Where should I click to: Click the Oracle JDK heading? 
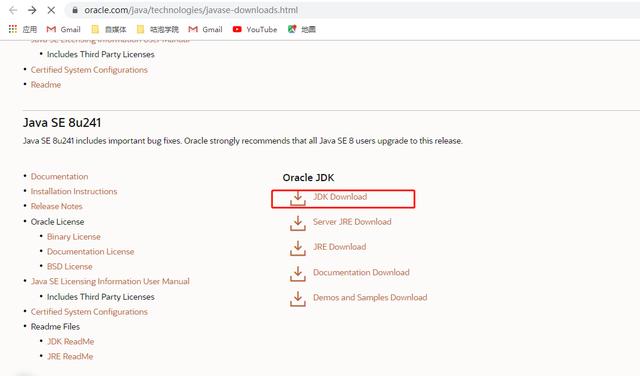[x=309, y=178]
